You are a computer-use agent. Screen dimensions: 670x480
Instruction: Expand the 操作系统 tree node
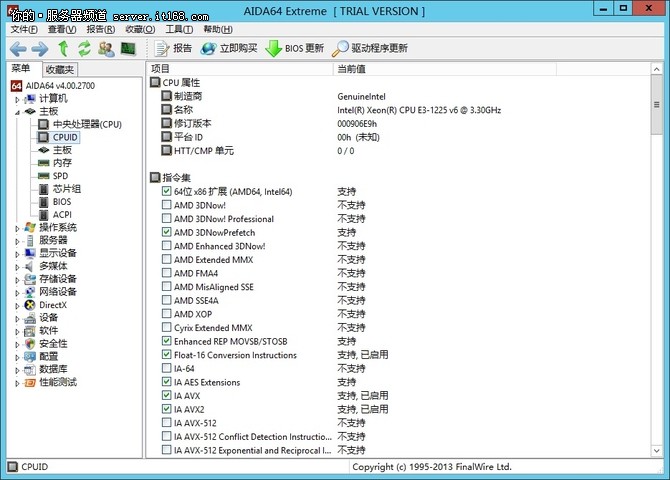[18, 229]
